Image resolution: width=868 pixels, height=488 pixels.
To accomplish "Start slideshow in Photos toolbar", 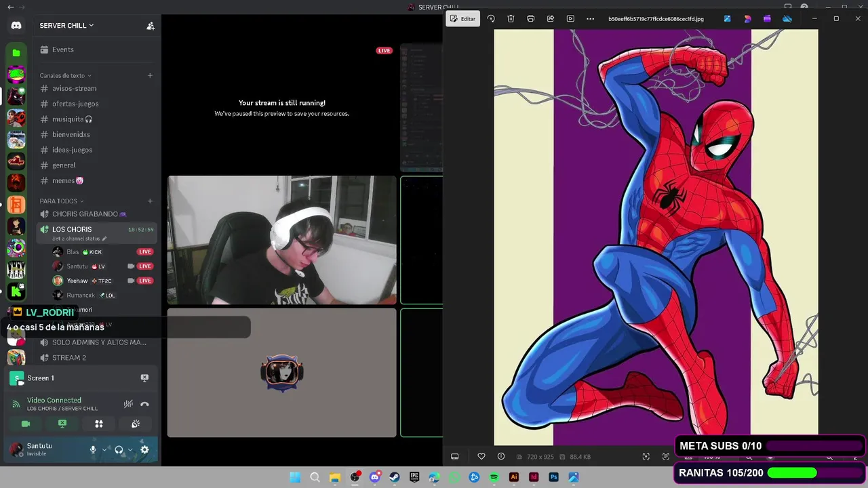I will pyautogui.click(x=570, y=19).
